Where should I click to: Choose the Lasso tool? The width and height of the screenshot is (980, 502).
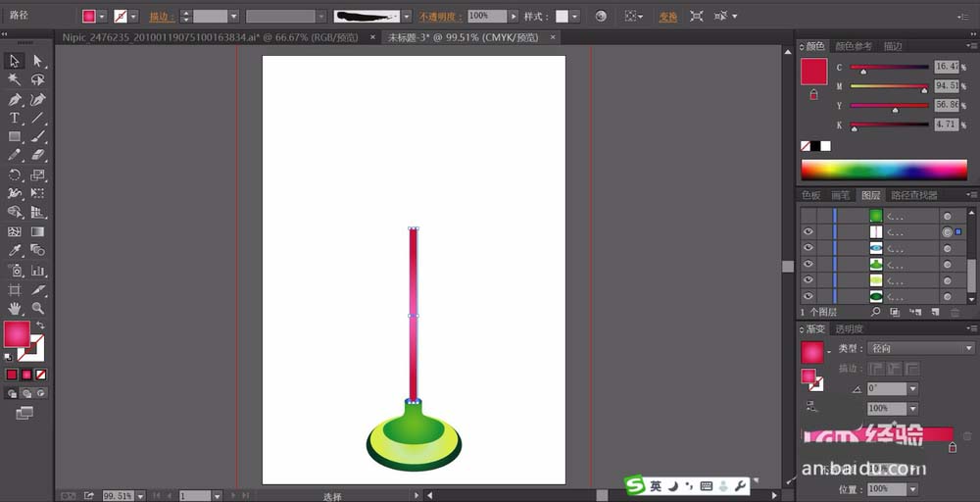coord(37,79)
